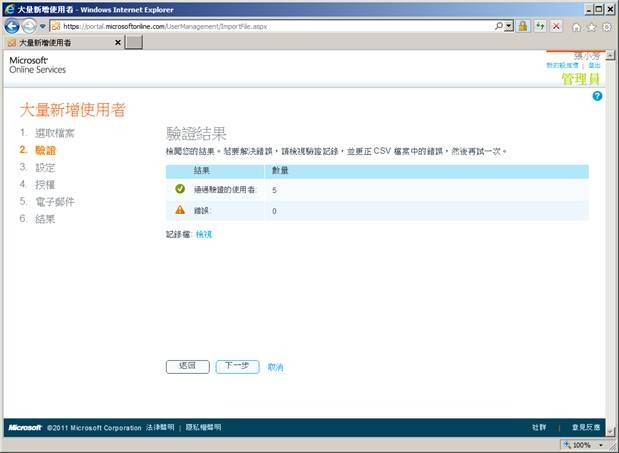Click the security lock icon
The height and width of the screenshot is (453, 619).
point(523,26)
